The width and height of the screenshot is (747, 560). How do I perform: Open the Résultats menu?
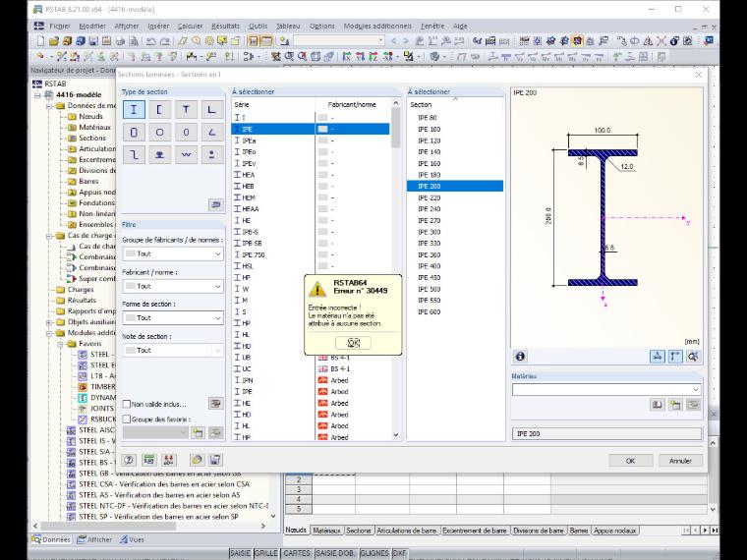[225, 27]
